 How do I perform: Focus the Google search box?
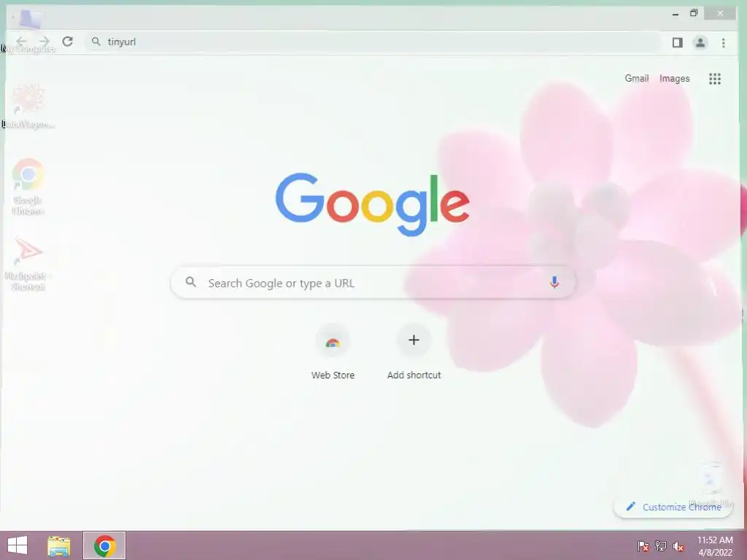coord(373,282)
